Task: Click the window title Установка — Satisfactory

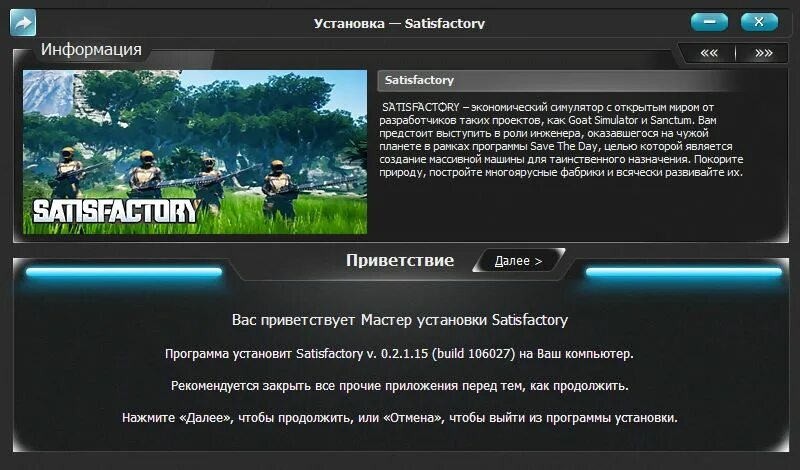Action: 399,23
